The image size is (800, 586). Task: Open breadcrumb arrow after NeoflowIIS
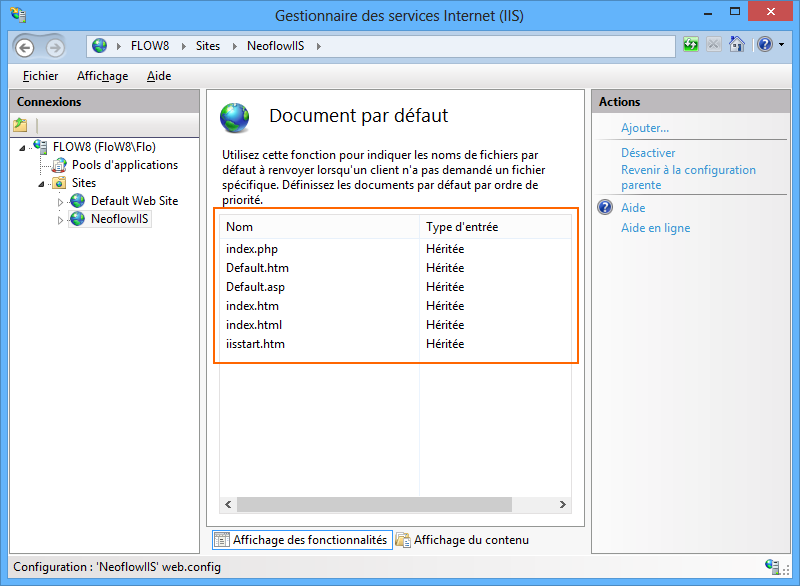click(319, 46)
